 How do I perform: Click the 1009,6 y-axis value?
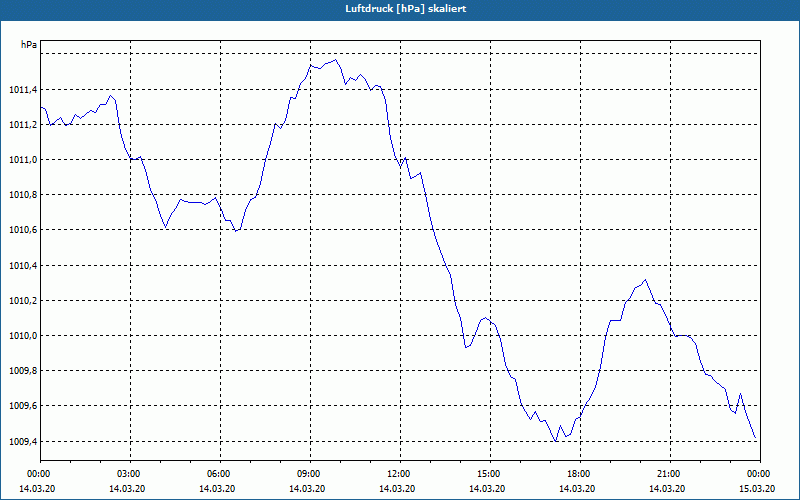pos(23,406)
